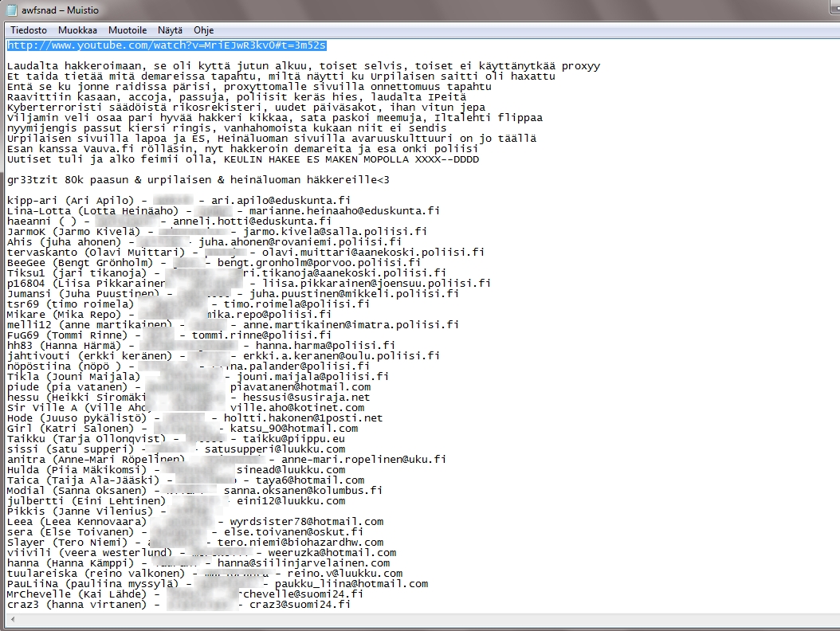Click the line starting 'Entä se ku jonne'

click(249, 86)
